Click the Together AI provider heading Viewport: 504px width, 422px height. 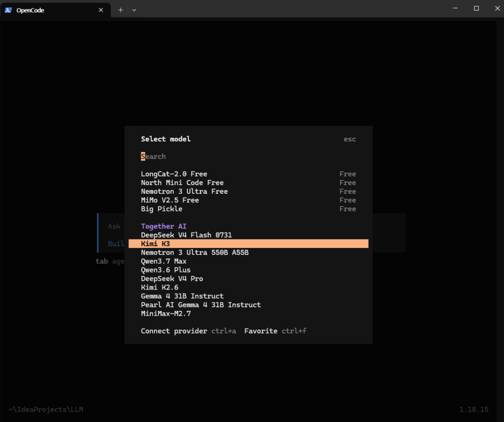(163, 226)
